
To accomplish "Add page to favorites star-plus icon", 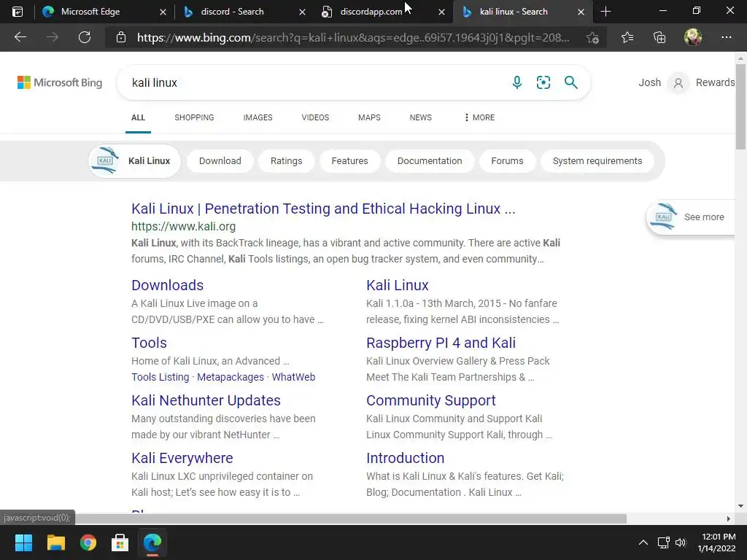I will coord(592,37).
